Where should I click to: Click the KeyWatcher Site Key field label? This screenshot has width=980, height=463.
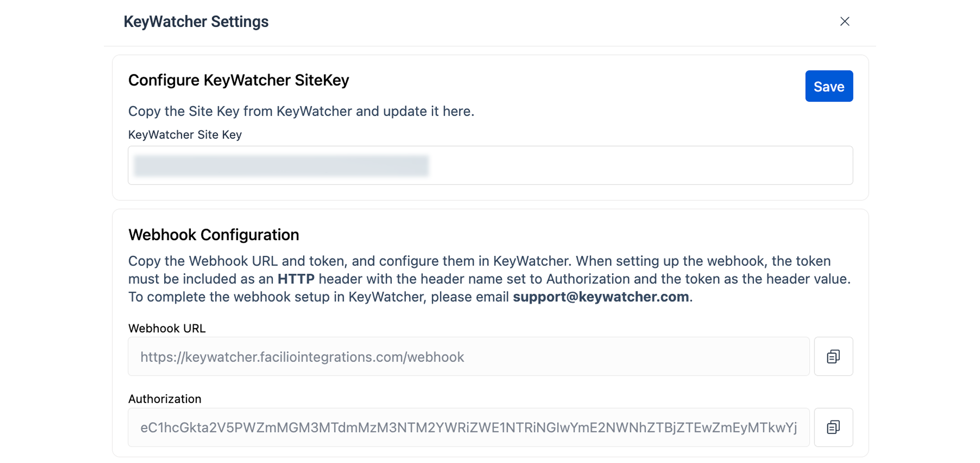(x=185, y=134)
